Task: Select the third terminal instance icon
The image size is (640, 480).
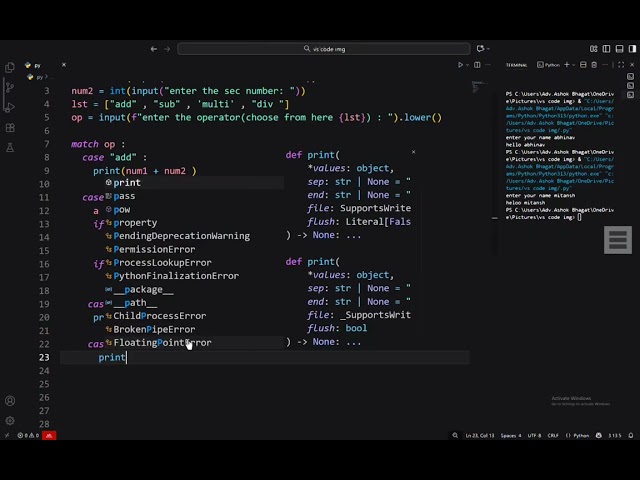Action: point(630,95)
